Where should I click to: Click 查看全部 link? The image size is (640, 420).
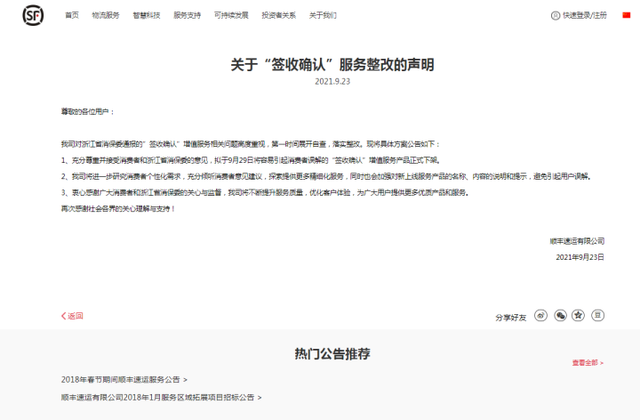(x=588, y=362)
